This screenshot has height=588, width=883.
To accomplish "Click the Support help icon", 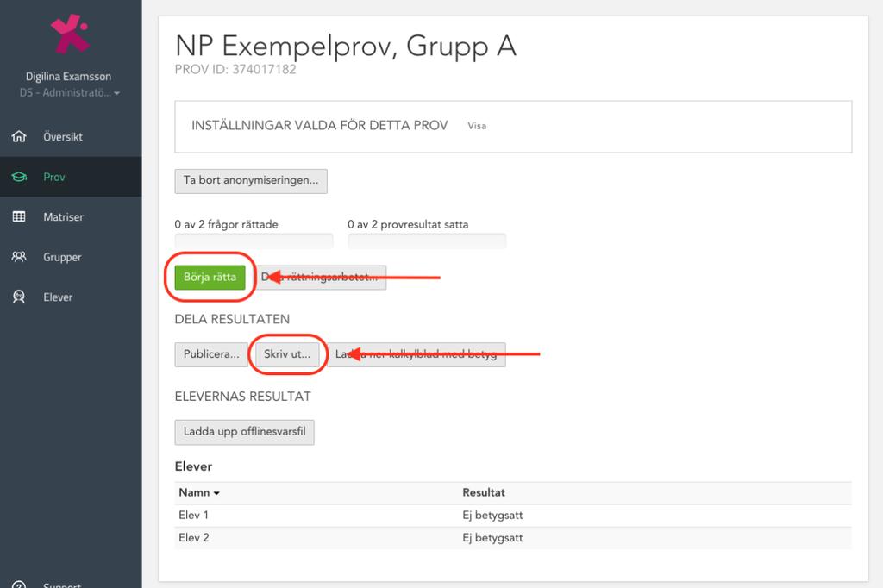I will (x=19, y=584).
